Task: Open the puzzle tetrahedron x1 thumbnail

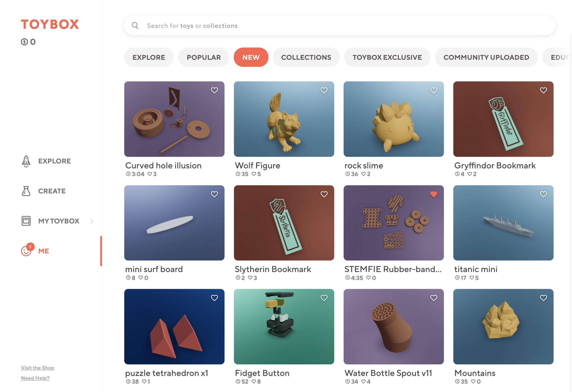Action: [x=174, y=327]
